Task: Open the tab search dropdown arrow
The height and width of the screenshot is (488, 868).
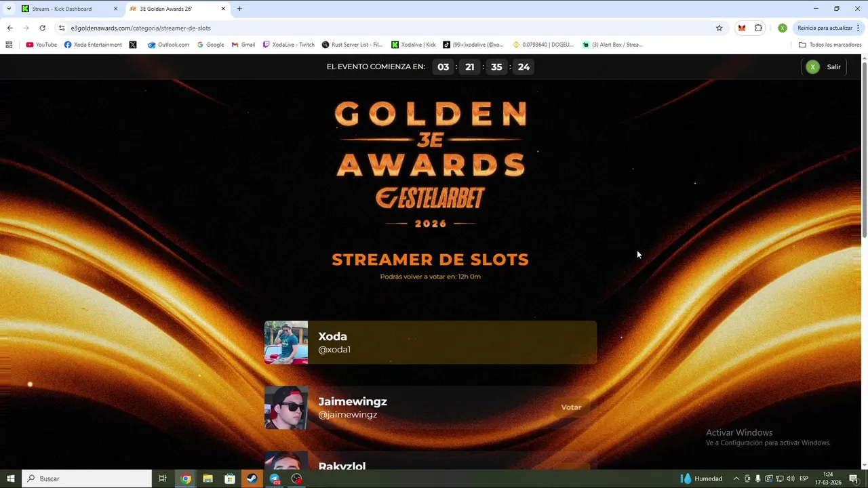Action: tap(9, 9)
